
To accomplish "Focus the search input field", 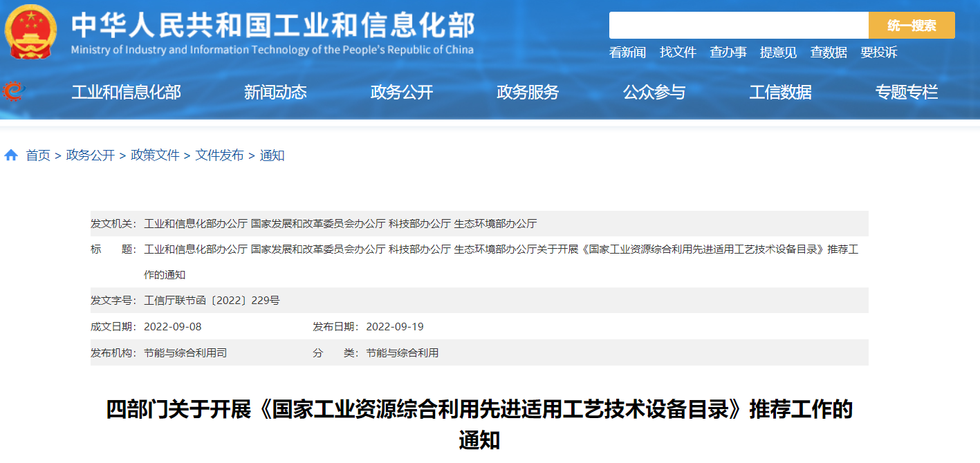I will tap(738, 26).
